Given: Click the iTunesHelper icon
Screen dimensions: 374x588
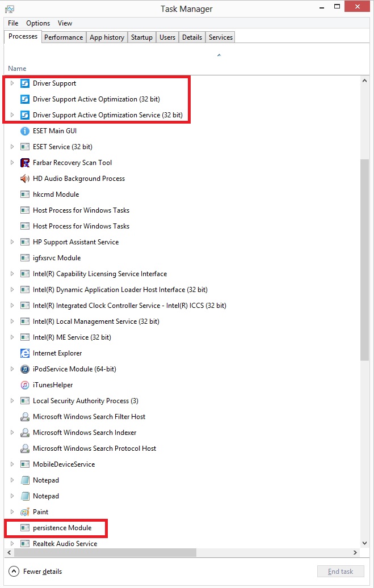Looking at the screenshot, I should 25,385.
